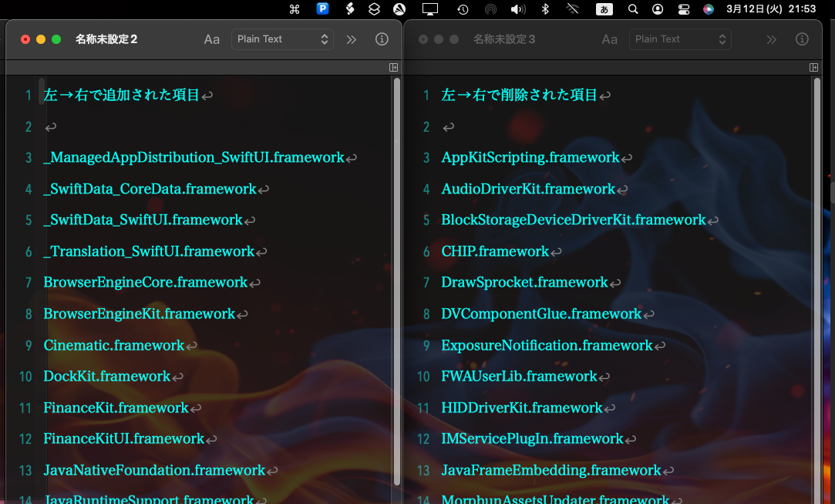Open Plain Text syntax dropdown in right window

click(x=680, y=39)
